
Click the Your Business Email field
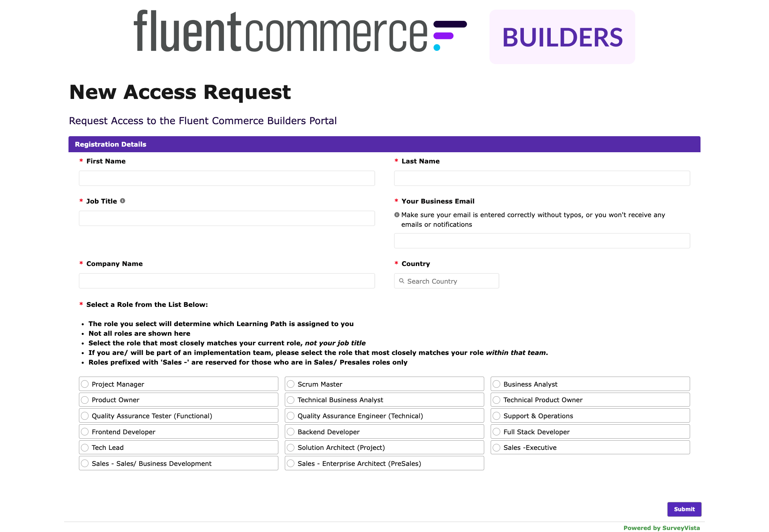click(542, 240)
